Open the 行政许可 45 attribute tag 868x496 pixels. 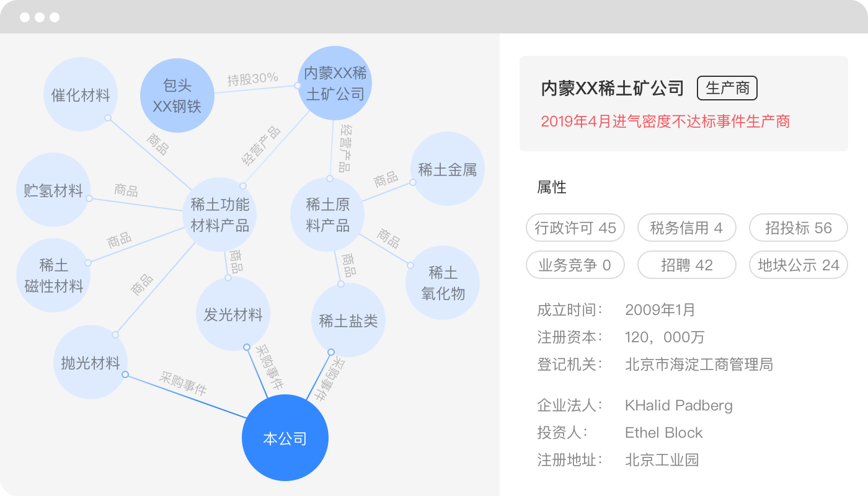(575, 228)
